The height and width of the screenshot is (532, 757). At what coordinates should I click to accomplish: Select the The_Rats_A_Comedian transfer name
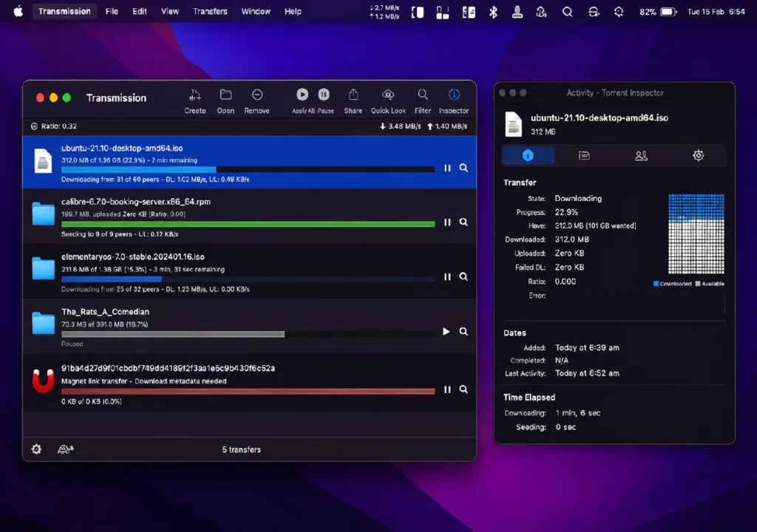coord(105,312)
